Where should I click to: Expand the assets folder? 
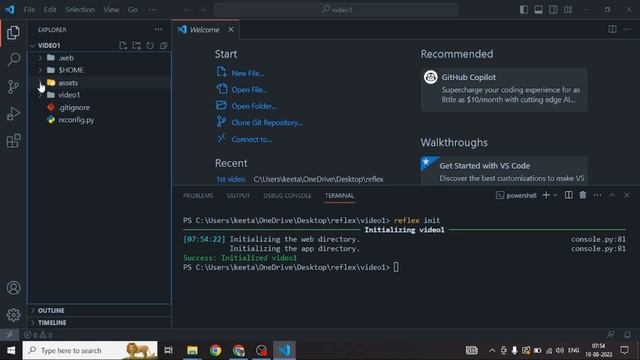tap(99, 82)
